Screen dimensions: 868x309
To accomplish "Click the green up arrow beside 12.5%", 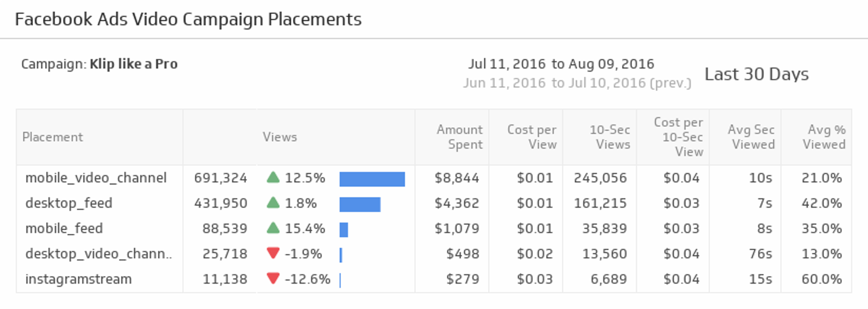I will 273,177.
